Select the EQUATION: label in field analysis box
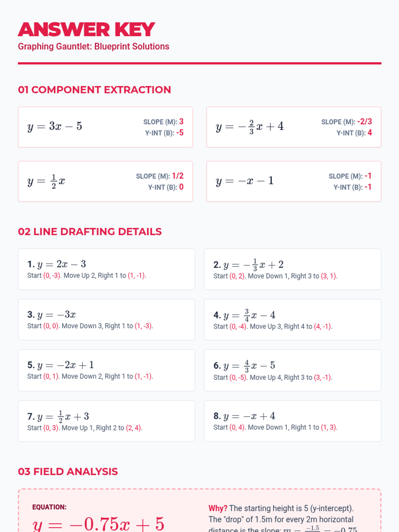This screenshot has width=399, height=532. [49, 507]
